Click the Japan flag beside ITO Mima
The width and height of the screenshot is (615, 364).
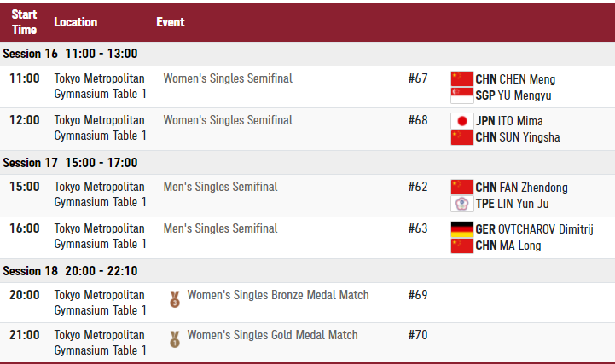point(462,121)
